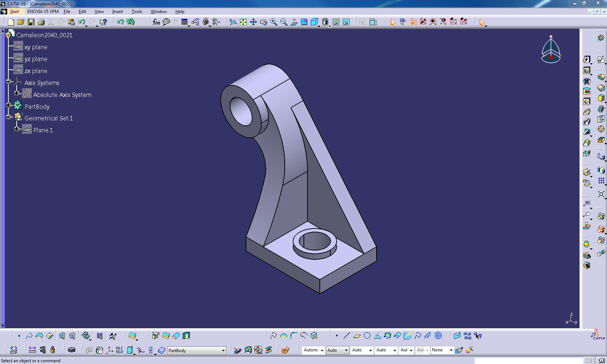This screenshot has width=607, height=364.
Task: Open the Start menu
Action: tap(14, 12)
